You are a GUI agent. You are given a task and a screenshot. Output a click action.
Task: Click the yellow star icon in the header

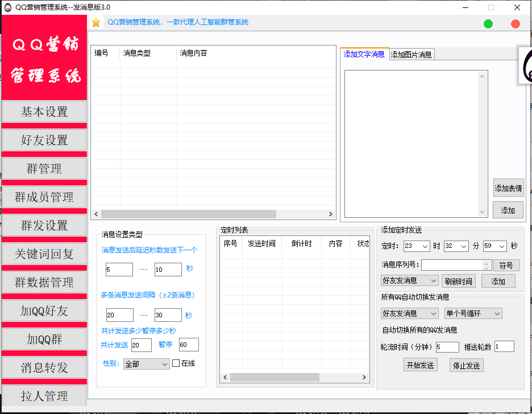coord(96,22)
